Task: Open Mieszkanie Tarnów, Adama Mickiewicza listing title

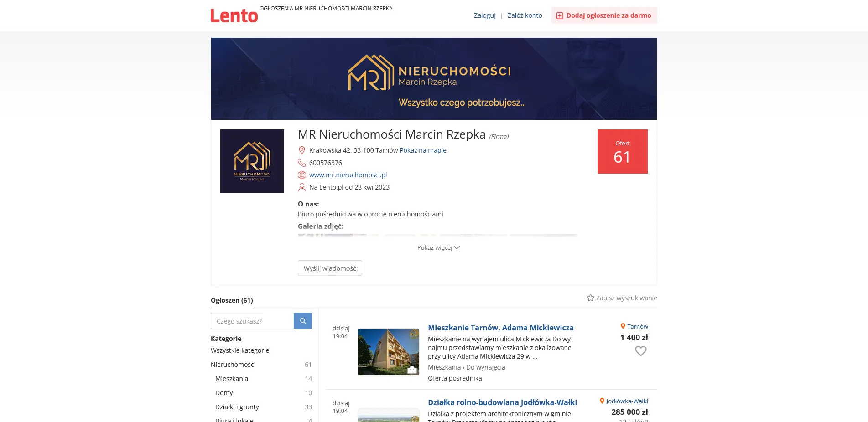Action: 501,328
